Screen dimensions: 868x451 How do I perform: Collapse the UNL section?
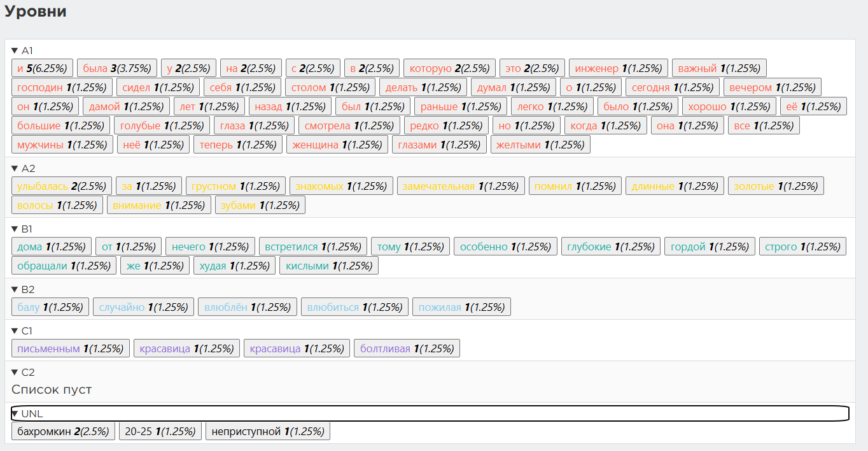coord(27,413)
